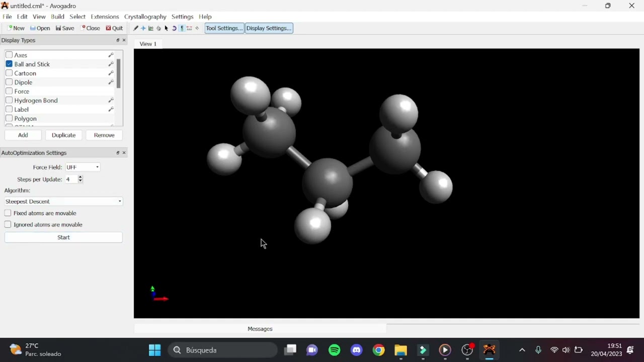Click the Save toolbar button
Screen dimensions: 644x362
pos(65,28)
